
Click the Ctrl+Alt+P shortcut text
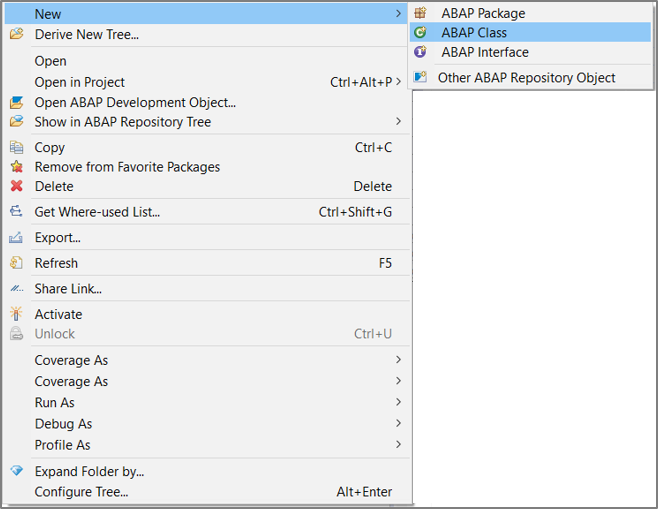point(361,82)
